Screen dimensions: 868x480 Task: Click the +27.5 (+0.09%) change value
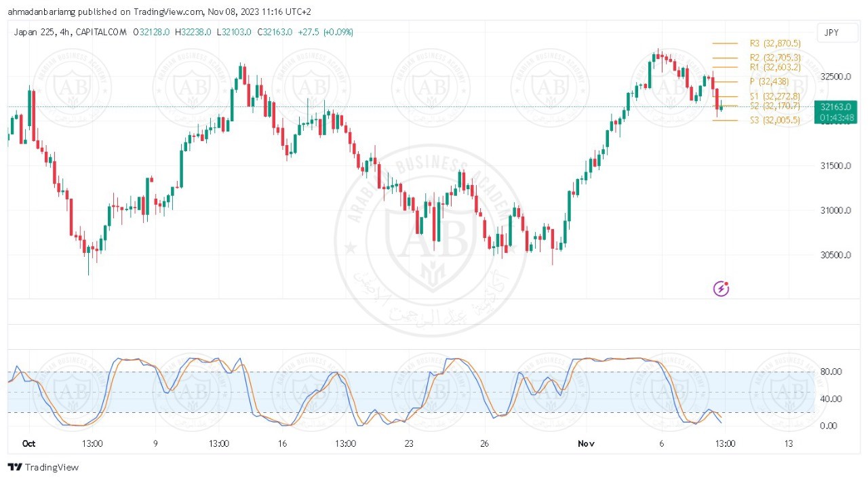324,32
